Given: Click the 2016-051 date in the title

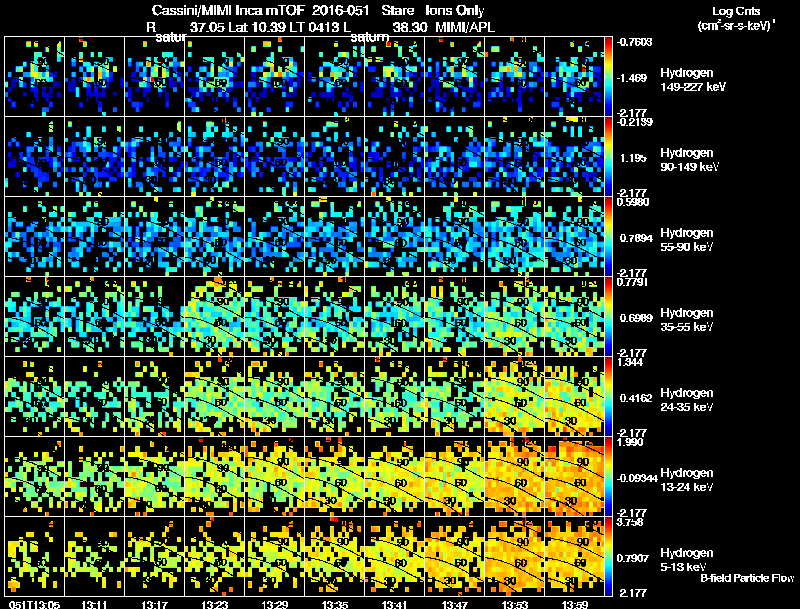Looking at the screenshot, I should click(x=341, y=10).
